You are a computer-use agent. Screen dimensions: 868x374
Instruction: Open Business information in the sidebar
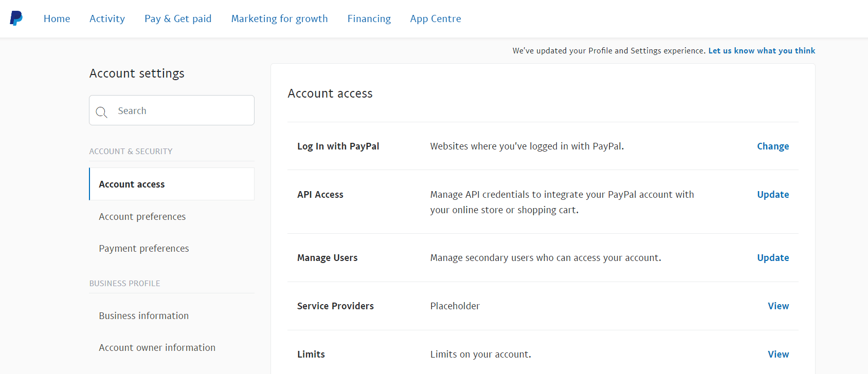point(143,315)
